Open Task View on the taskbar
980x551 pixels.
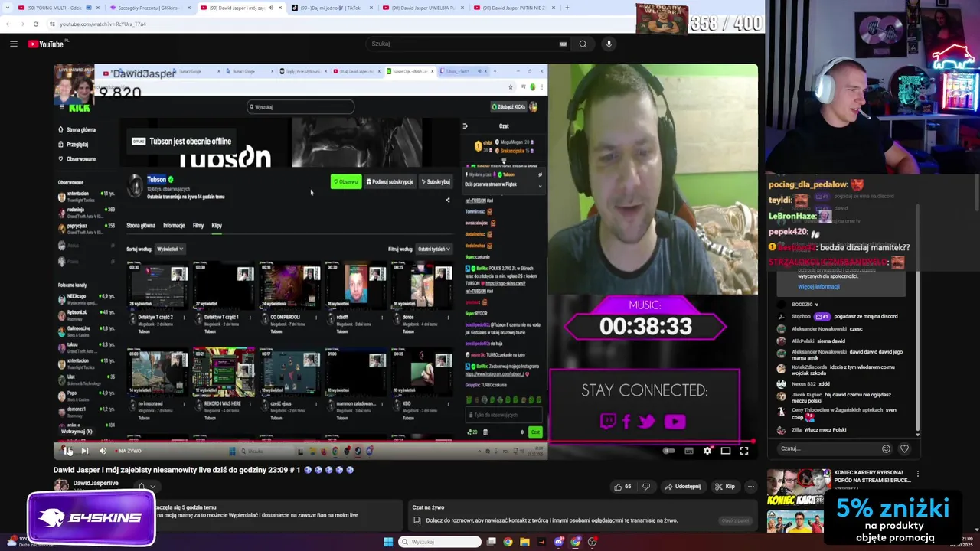pos(492,542)
